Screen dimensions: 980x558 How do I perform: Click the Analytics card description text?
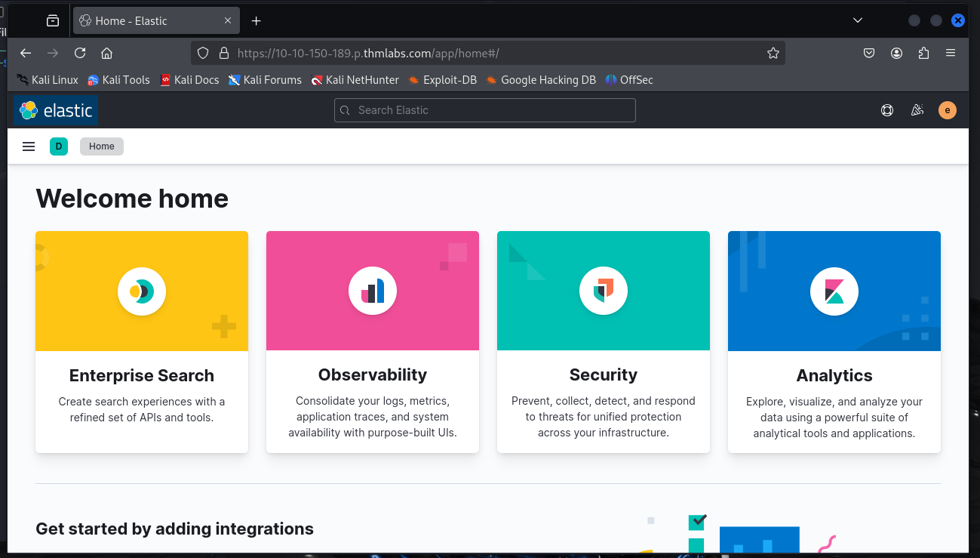tap(834, 418)
